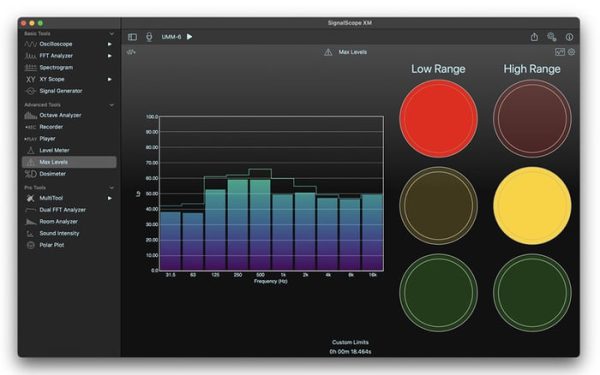
Task: Select Max Levels in the sidebar
Action: point(69,162)
